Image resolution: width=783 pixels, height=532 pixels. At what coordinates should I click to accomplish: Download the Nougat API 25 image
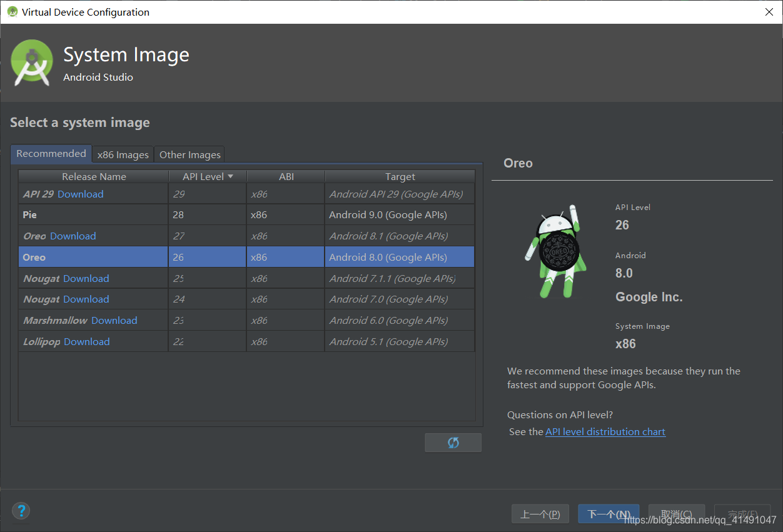click(86, 278)
